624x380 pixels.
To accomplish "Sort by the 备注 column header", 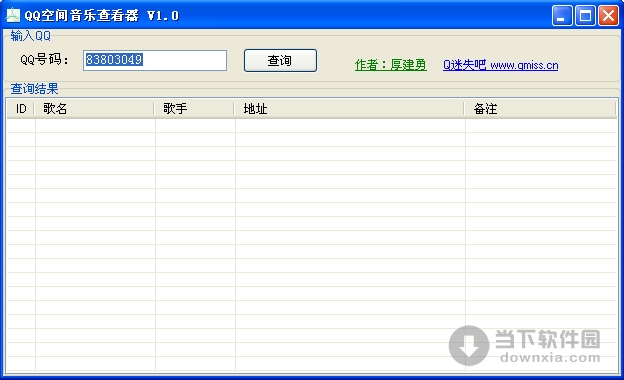I will tap(540, 109).
